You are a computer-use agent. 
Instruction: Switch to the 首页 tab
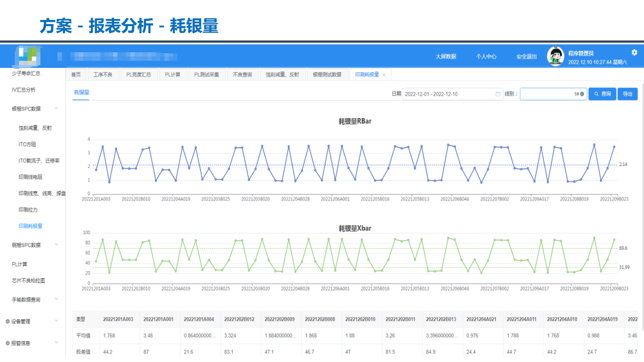(76, 75)
